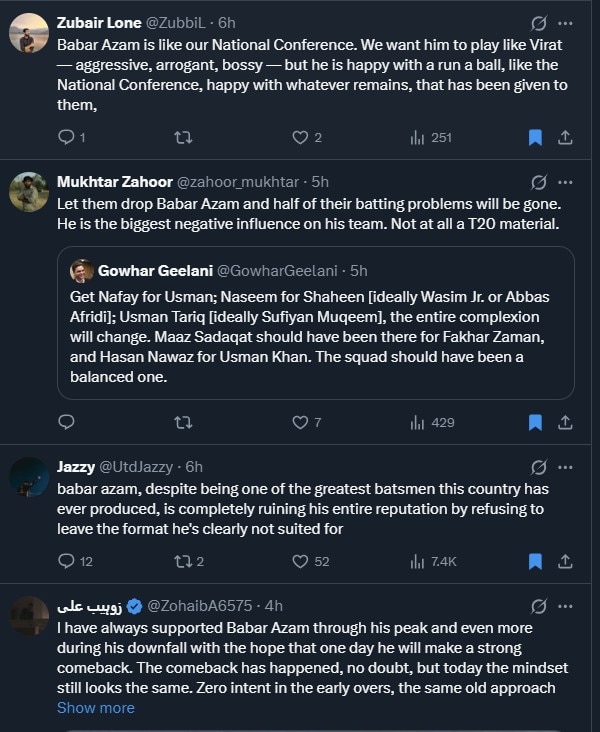
Task: Open more options on Zubair Lone's tweet
Action: click(x=566, y=23)
